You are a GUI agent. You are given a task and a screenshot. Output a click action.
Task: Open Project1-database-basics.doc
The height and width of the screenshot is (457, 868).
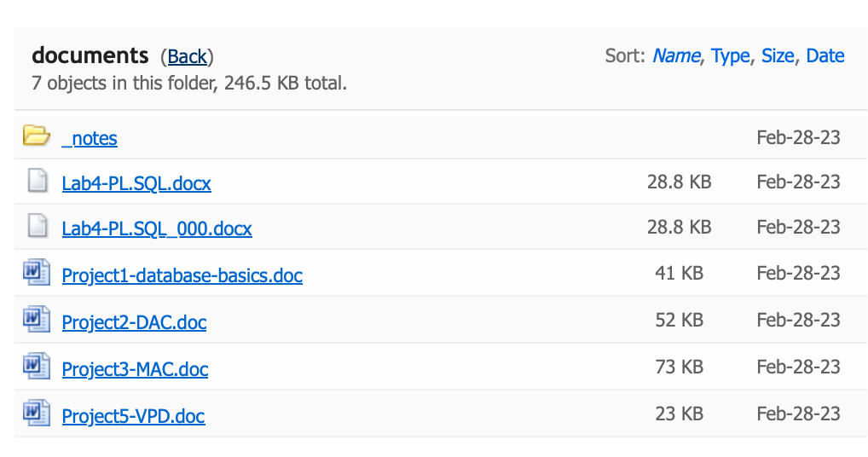point(182,275)
